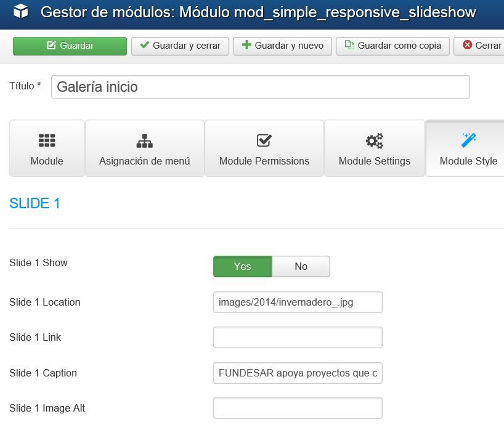Click the copy icon on Guardar como copia
The image size is (504, 435).
pyautogui.click(x=349, y=45)
